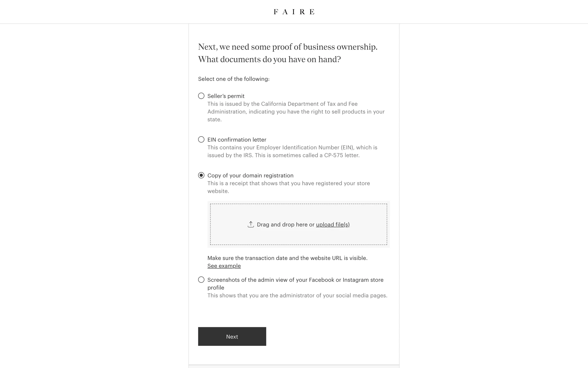Open the "See example" link
Image resolution: width=588 pixels, height=368 pixels.
click(224, 266)
